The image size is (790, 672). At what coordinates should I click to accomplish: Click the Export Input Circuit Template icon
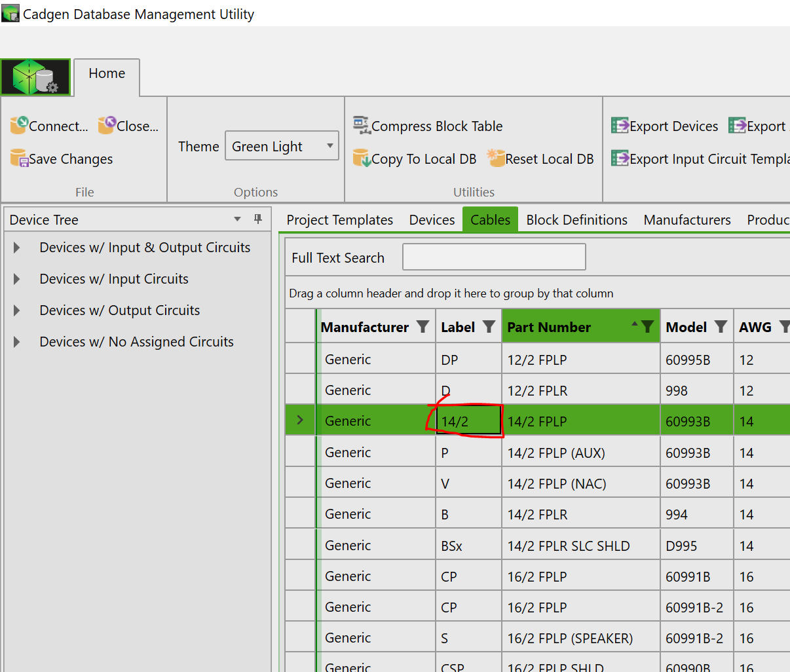620,158
